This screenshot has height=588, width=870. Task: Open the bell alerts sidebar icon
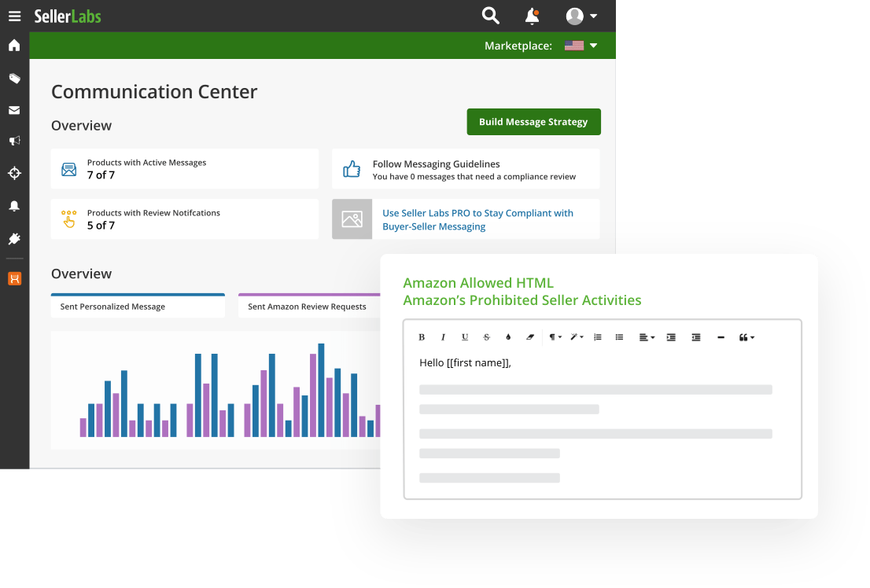pos(14,206)
